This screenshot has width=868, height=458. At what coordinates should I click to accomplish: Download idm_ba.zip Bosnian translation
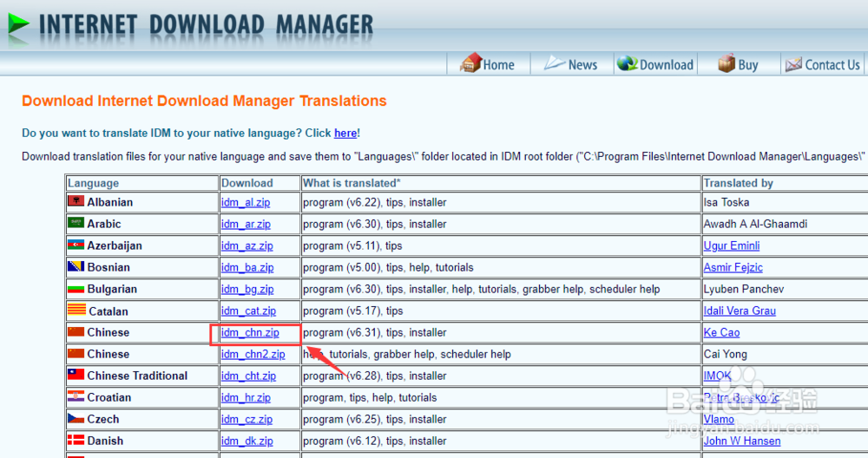247,268
